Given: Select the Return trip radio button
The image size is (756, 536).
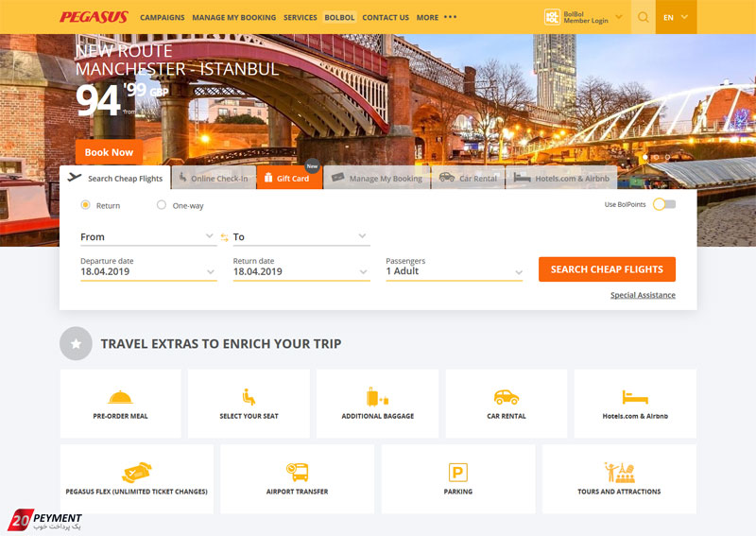Looking at the screenshot, I should point(85,205).
